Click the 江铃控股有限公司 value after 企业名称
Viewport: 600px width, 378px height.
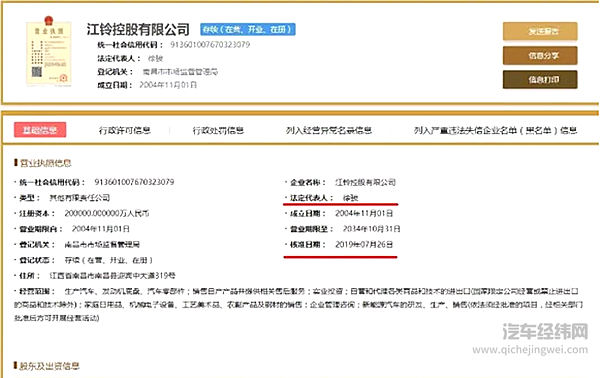point(365,182)
